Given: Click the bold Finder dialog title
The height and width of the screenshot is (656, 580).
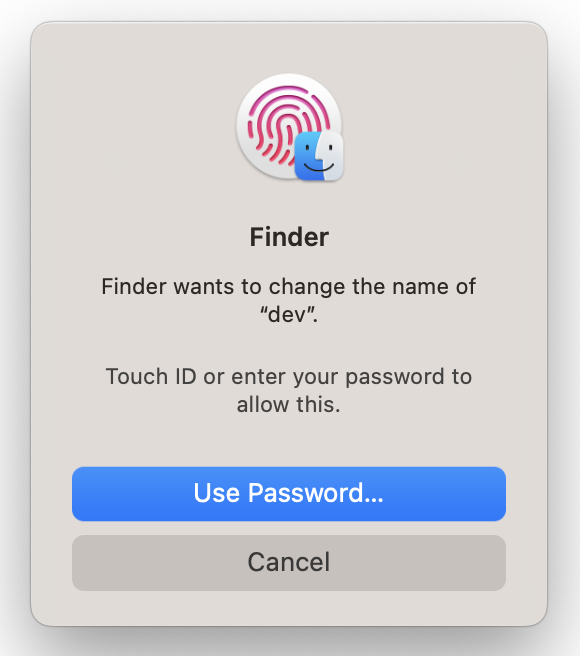Looking at the screenshot, I should (x=289, y=237).
